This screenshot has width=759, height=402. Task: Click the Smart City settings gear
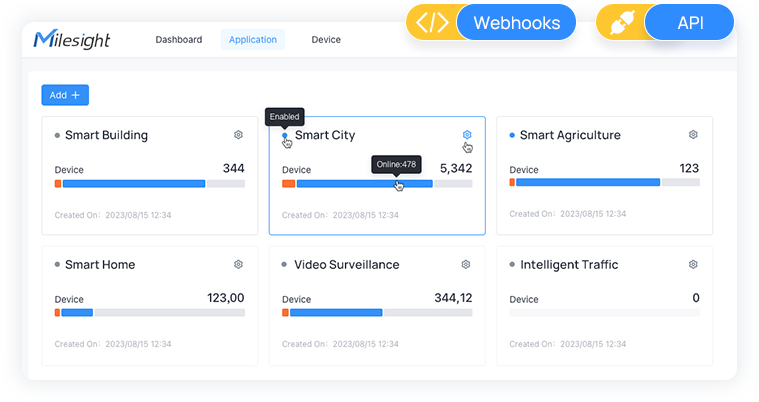(466, 135)
